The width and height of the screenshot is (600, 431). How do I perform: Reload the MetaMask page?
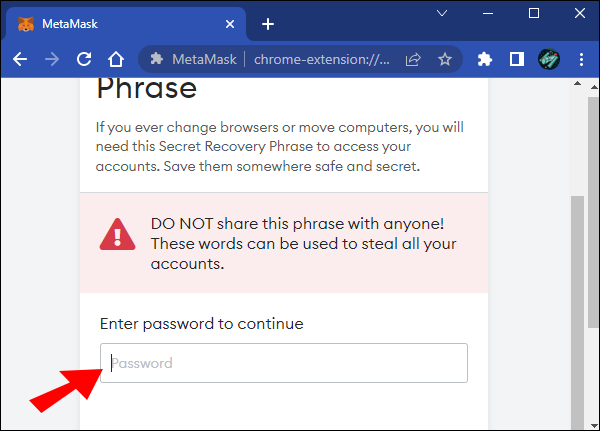coord(84,59)
